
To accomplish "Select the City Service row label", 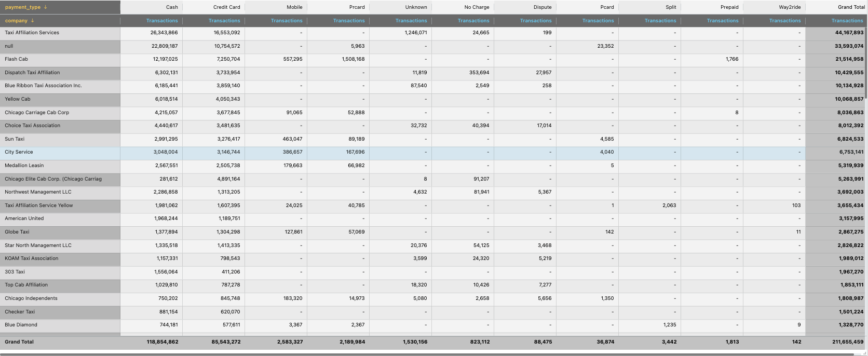I will (x=19, y=152).
